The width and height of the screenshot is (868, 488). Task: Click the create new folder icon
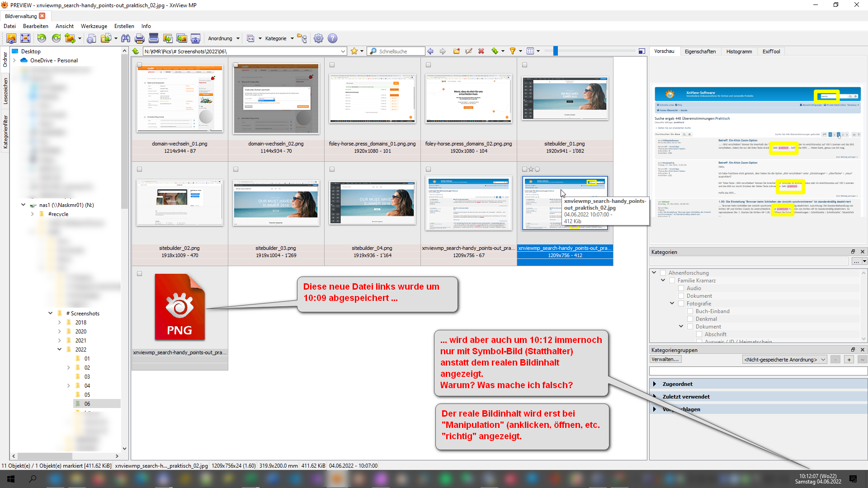pos(456,51)
